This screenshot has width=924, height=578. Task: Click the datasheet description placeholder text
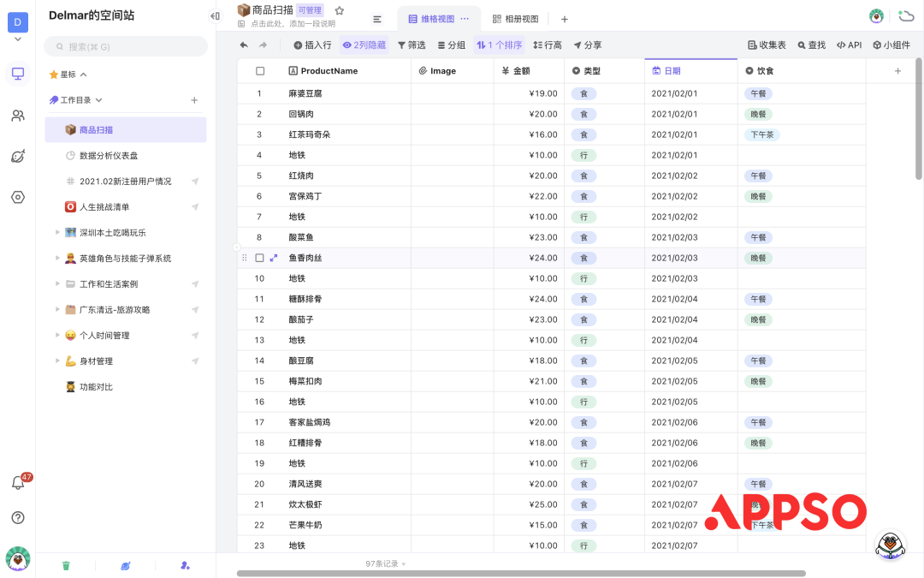[293, 24]
